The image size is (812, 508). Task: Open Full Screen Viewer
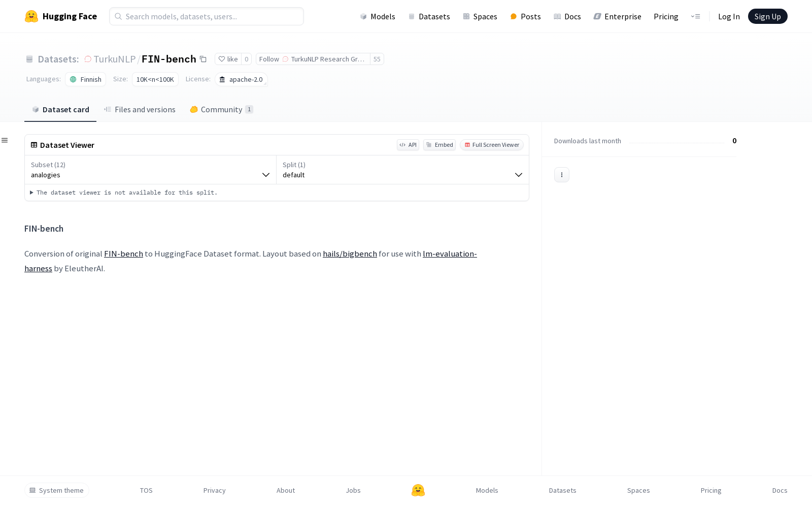[492, 145]
